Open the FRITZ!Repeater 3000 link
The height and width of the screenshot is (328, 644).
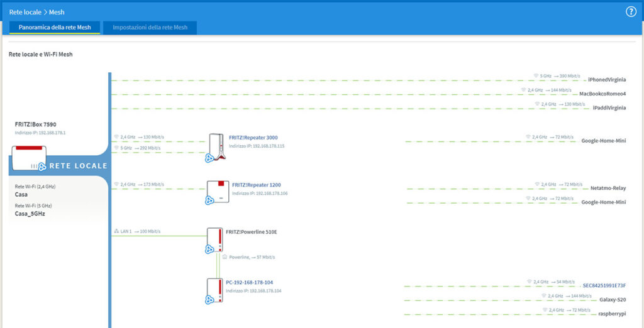click(253, 137)
